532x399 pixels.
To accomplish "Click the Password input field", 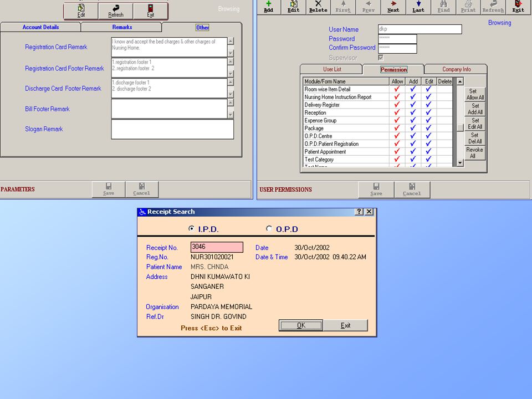I will tap(397, 39).
